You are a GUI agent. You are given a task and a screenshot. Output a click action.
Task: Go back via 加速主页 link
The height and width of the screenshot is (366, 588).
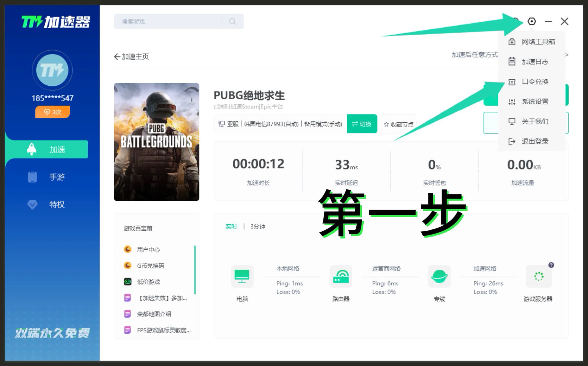tap(131, 57)
